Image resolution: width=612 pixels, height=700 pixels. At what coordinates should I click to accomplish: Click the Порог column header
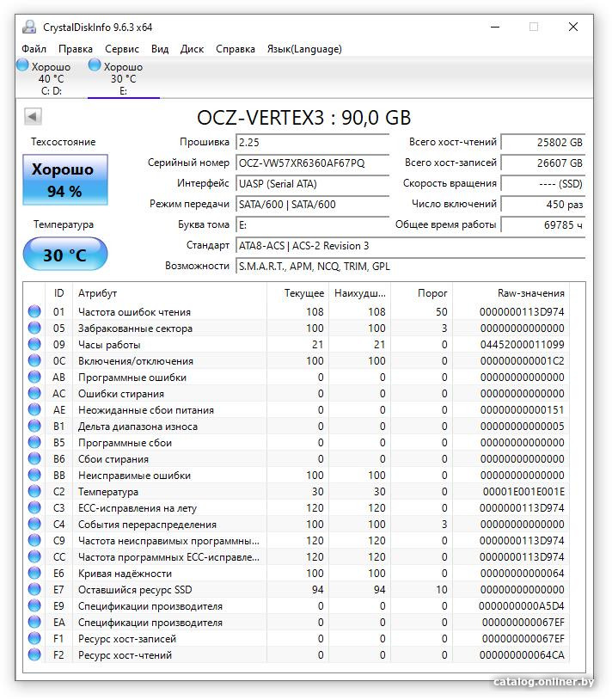[421, 293]
